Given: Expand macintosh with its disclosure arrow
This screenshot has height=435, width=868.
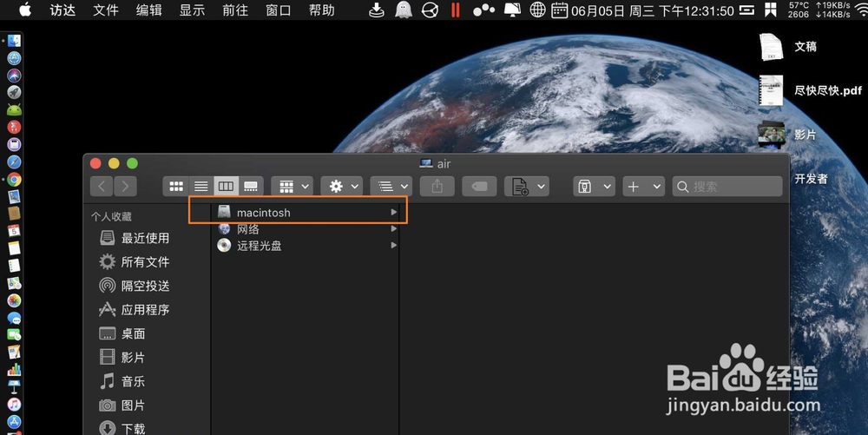Looking at the screenshot, I should pos(393,213).
